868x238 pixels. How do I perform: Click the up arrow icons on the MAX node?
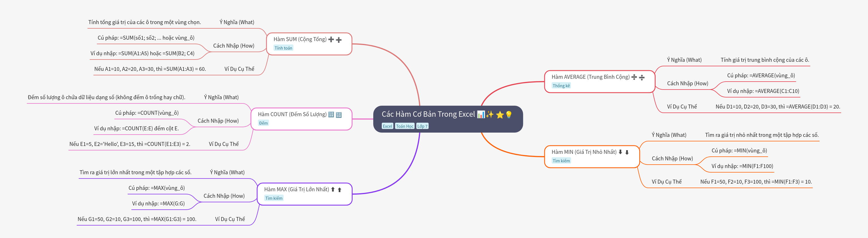tap(336, 190)
